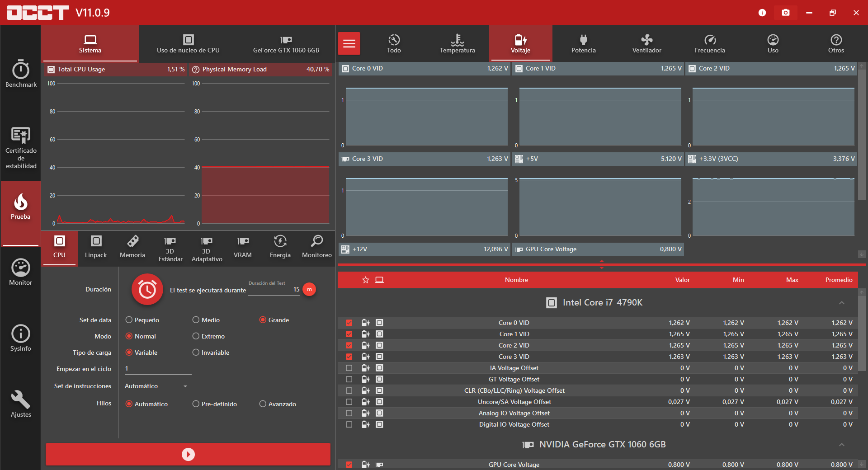This screenshot has width=868, height=470.
Task: Select Extremo mode
Action: click(x=208, y=336)
